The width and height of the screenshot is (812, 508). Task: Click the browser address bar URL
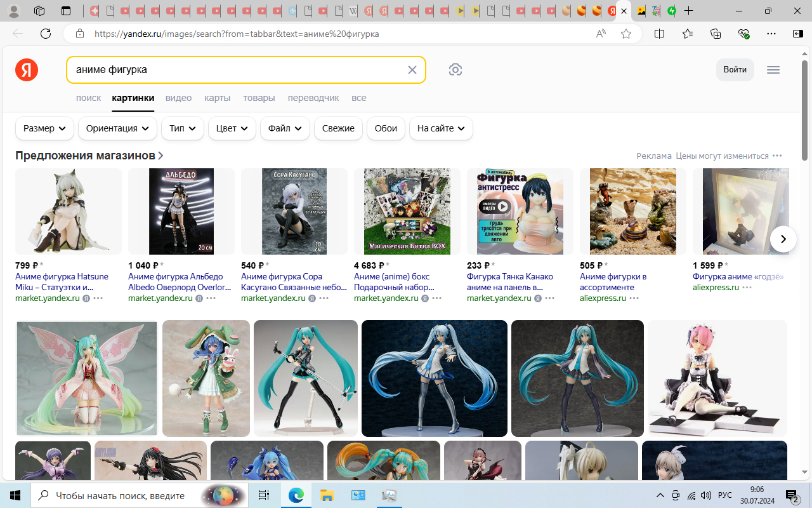[237, 34]
